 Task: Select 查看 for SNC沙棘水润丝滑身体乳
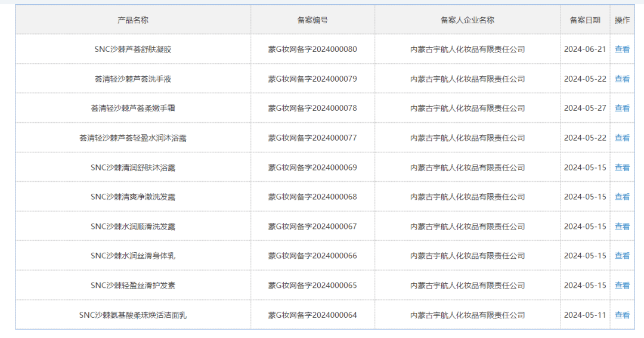click(x=622, y=256)
